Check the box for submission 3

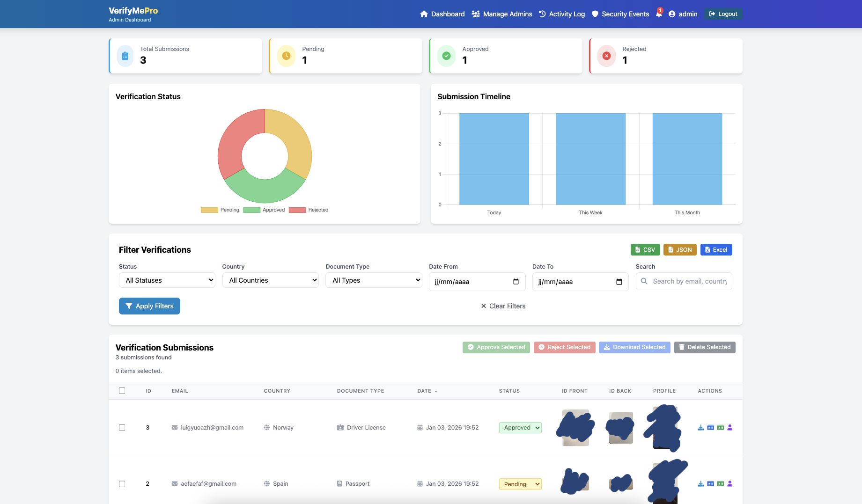[x=122, y=428]
